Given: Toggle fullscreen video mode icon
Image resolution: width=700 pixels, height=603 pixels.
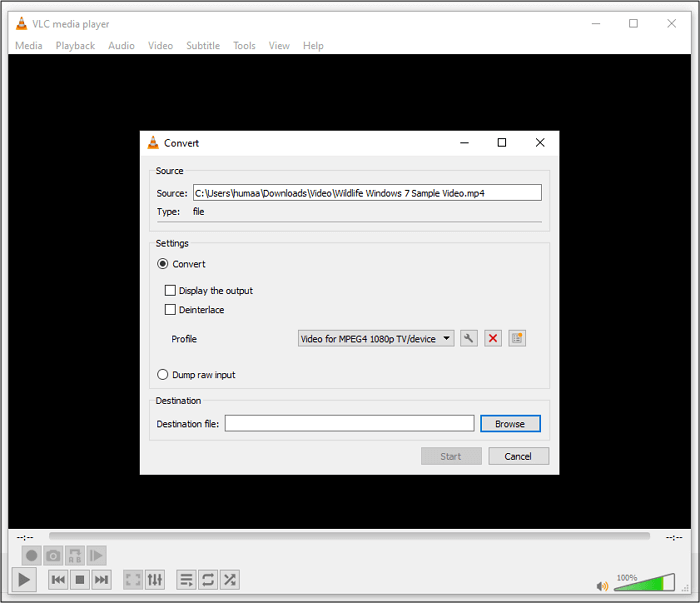Looking at the screenshot, I should click(x=133, y=580).
